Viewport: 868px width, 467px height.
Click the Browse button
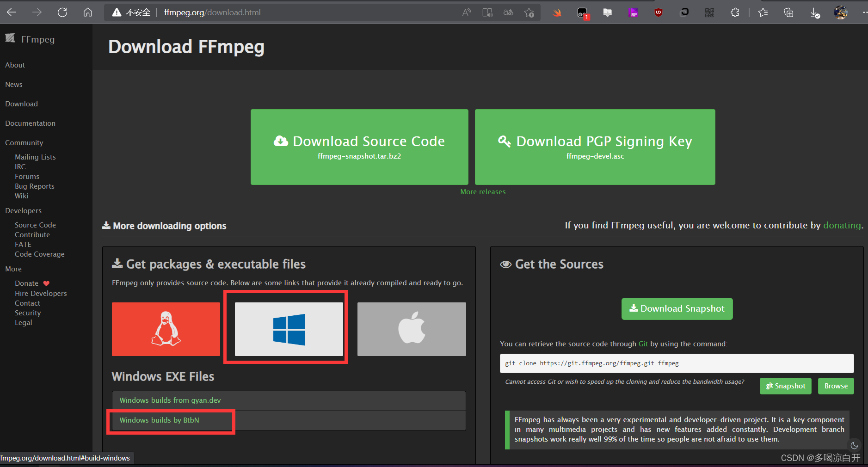click(x=836, y=386)
